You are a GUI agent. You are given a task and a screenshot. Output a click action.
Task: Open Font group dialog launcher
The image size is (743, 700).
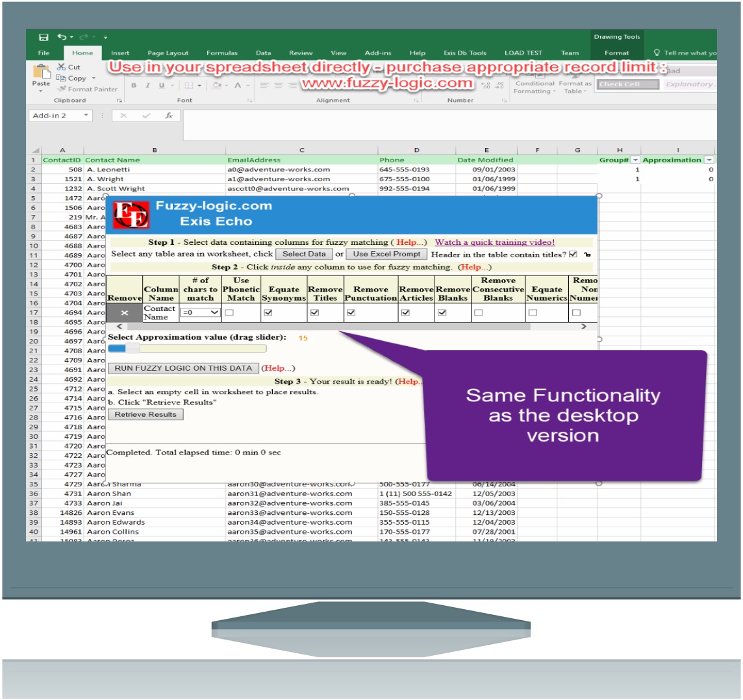(249, 101)
